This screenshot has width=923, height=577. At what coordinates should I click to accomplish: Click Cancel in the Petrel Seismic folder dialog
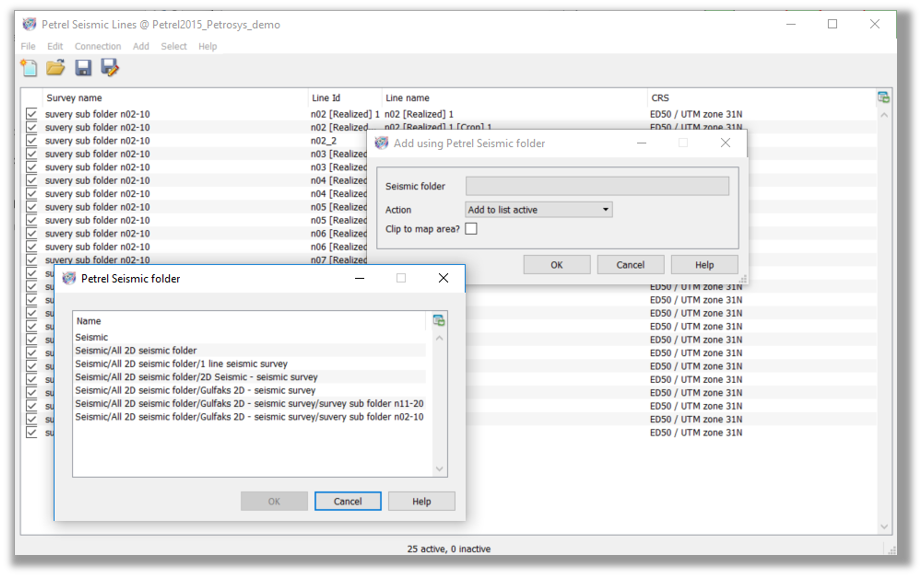click(347, 501)
